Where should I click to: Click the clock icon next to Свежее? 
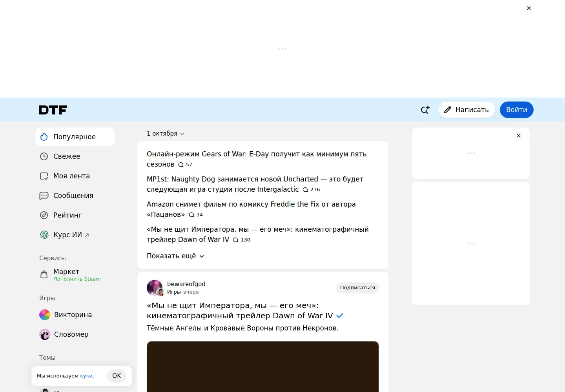pos(44,156)
